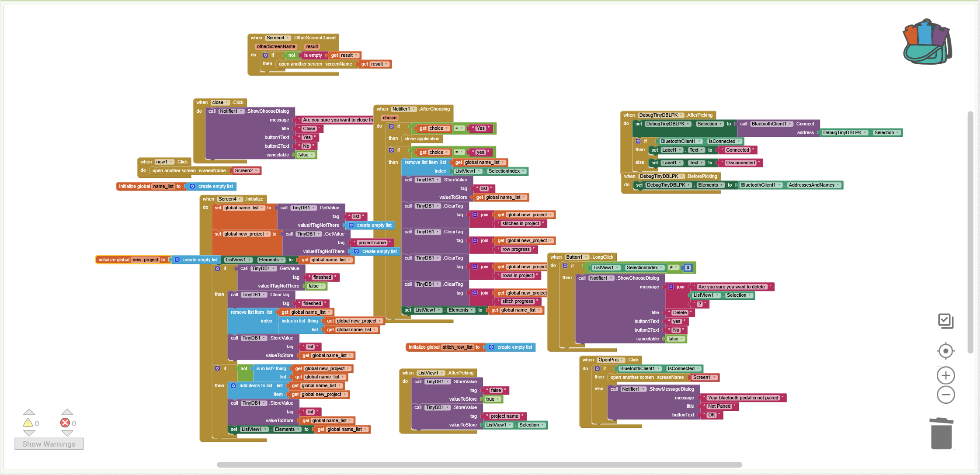Screen dimensions: 980x475
Task: Click the trash can icon
Action: (x=941, y=433)
